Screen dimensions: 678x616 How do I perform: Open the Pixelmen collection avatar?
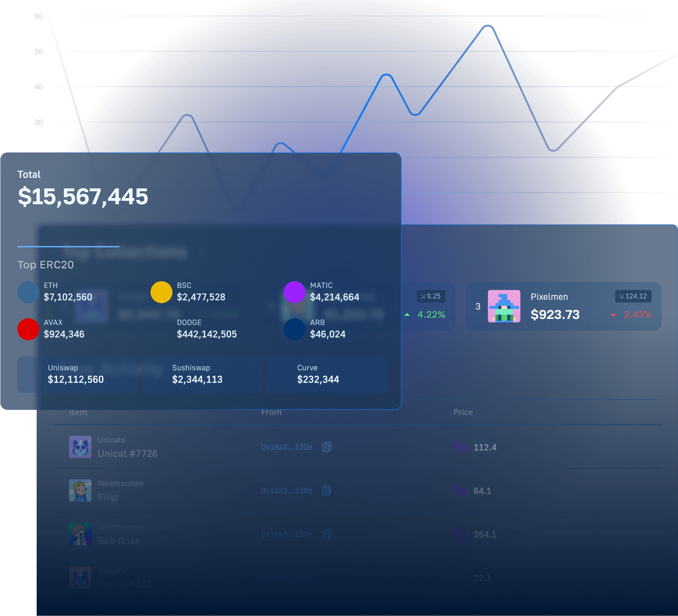pyautogui.click(x=504, y=306)
